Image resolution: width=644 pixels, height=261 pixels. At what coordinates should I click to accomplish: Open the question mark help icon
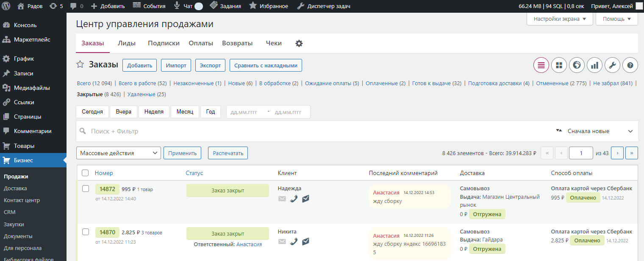pyautogui.click(x=630, y=65)
